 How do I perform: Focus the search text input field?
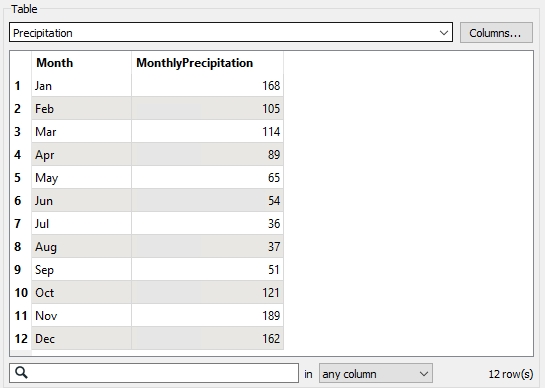pyautogui.click(x=154, y=373)
